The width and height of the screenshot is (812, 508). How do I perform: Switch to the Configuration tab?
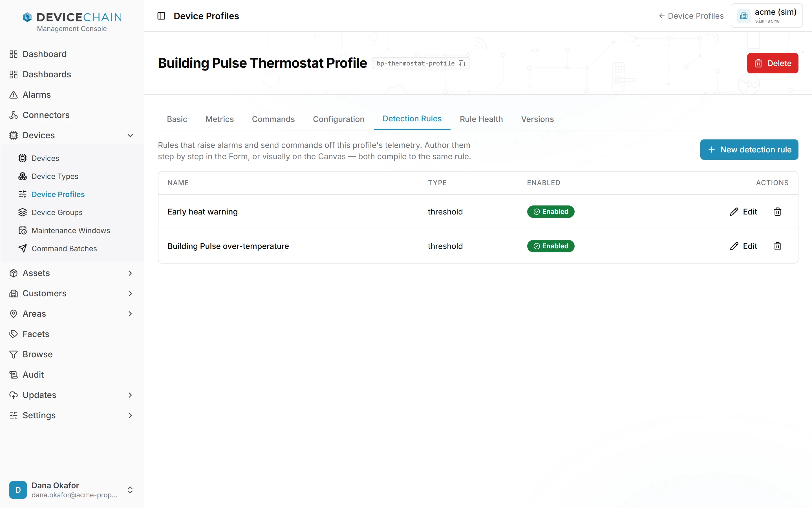[x=338, y=119]
